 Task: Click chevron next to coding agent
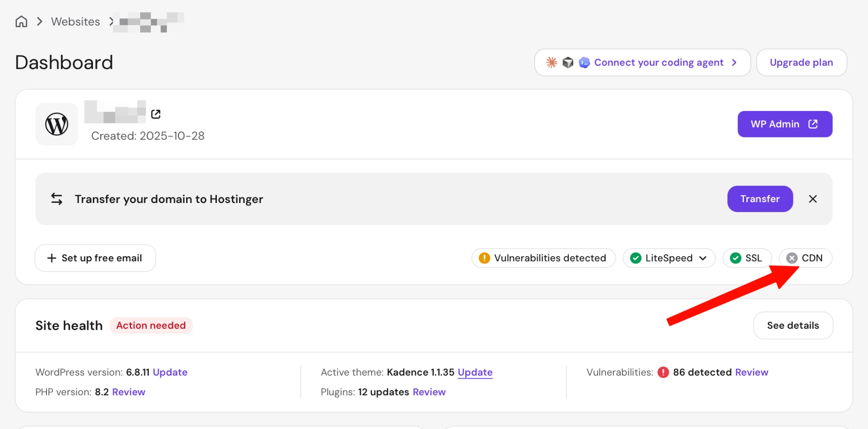click(x=734, y=62)
